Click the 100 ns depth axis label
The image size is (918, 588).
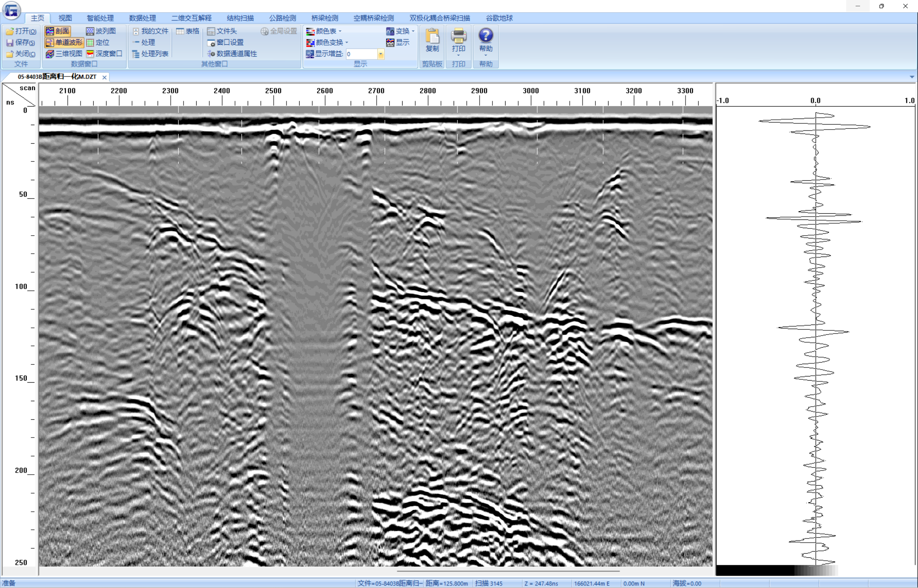tap(21, 286)
